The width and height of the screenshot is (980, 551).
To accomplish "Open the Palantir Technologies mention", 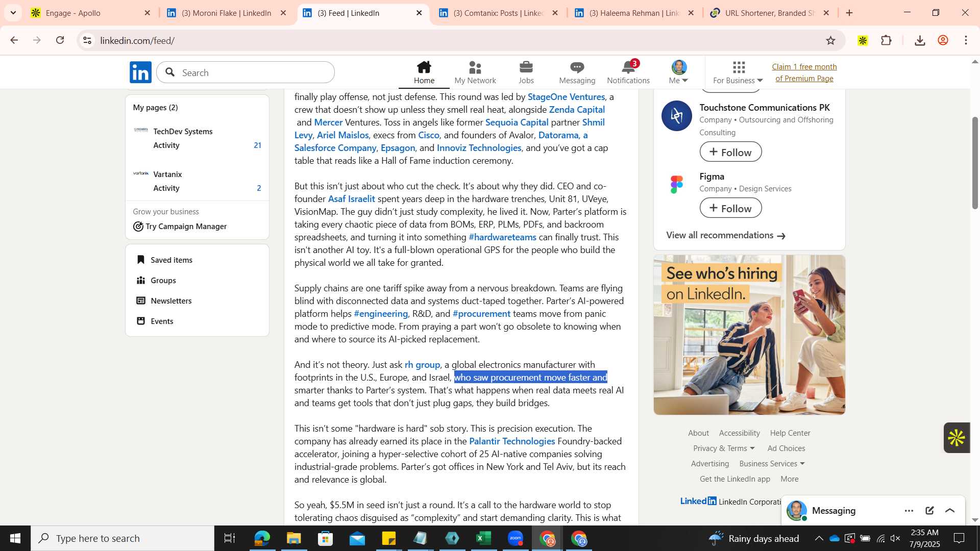I will tap(512, 441).
